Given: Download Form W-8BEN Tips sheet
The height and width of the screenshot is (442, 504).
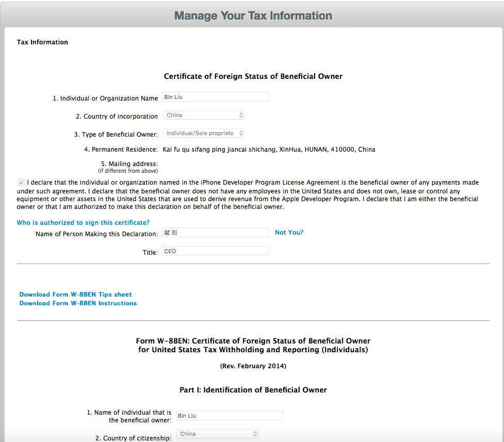Looking at the screenshot, I should 75,294.
